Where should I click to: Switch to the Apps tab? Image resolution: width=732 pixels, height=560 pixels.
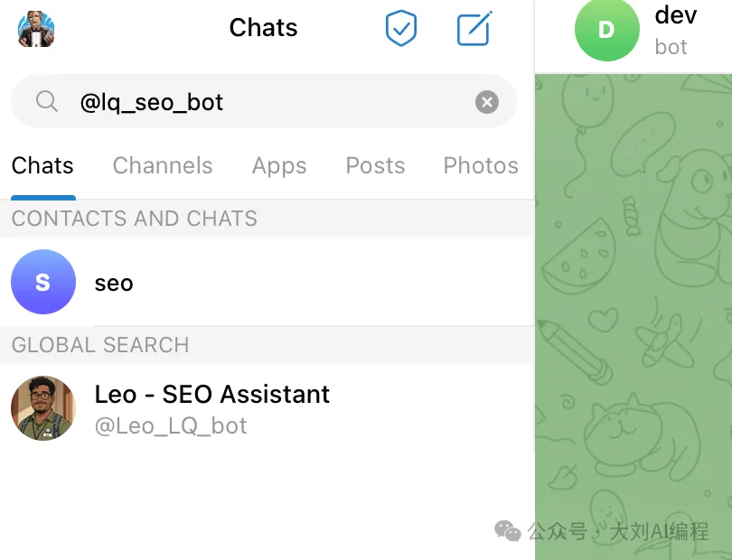click(x=279, y=166)
